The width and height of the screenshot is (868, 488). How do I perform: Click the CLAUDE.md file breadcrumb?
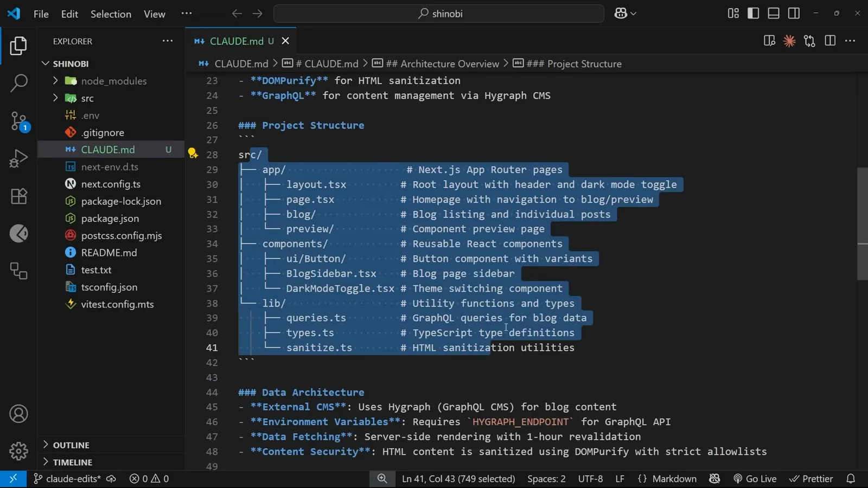click(233, 64)
